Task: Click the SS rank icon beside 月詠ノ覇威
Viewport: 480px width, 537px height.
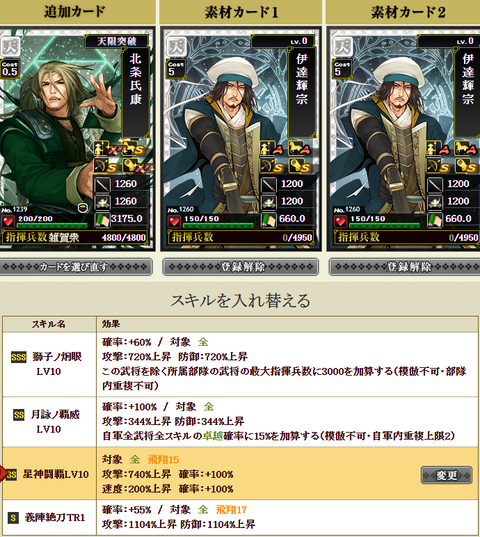Action: tap(19, 415)
